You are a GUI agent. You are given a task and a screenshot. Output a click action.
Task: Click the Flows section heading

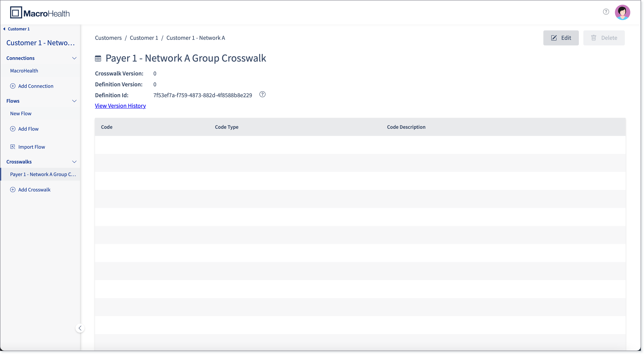[x=13, y=101]
